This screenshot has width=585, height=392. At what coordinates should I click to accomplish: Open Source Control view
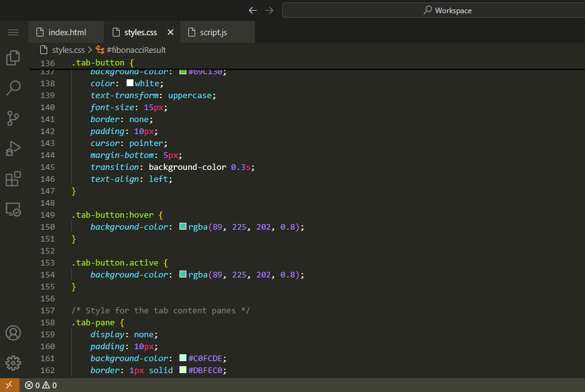(x=13, y=118)
